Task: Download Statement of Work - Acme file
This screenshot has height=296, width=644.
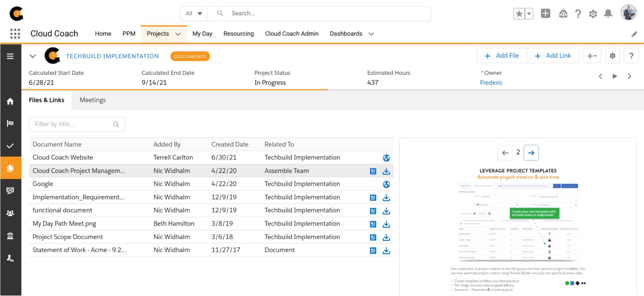Action: [x=386, y=251]
